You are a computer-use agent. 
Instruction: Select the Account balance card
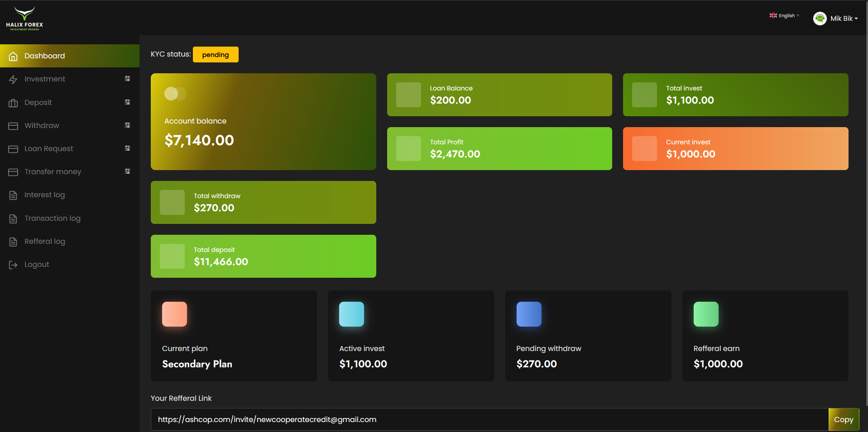[263, 122]
